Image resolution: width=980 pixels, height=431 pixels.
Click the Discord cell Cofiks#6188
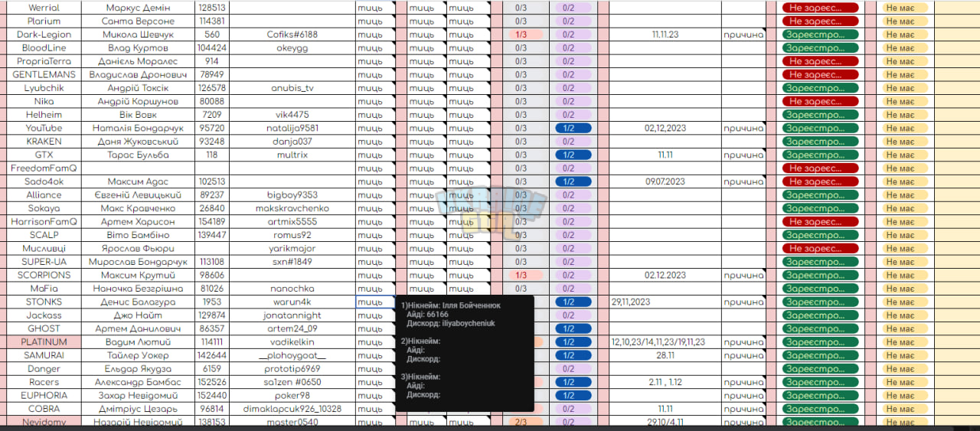pyautogui.click(x=292, y=34)
